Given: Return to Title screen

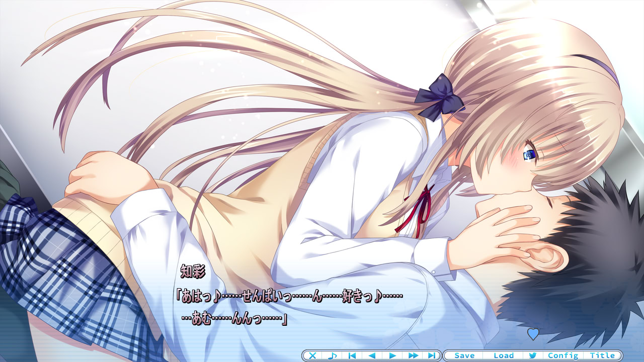Looking at the screenshot, I should [603, 355].
